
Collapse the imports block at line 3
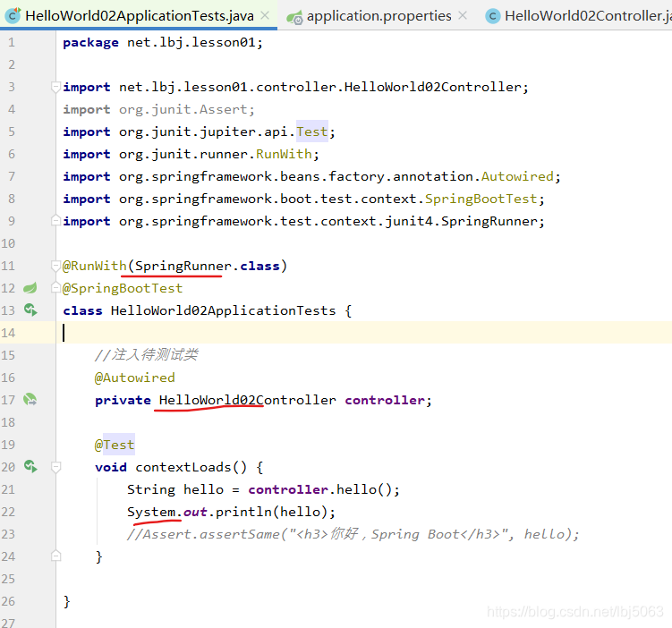pyautogui.click(x=55, y=87)
